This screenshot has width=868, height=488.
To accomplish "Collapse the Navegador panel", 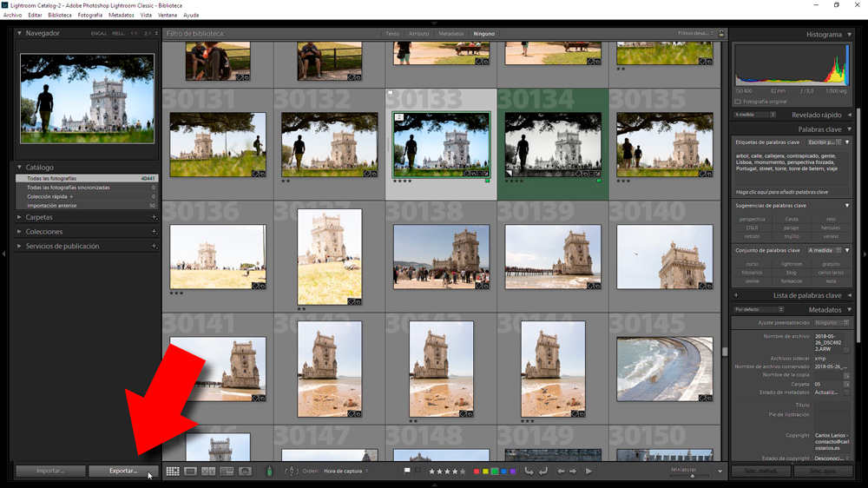I will 19,33.
